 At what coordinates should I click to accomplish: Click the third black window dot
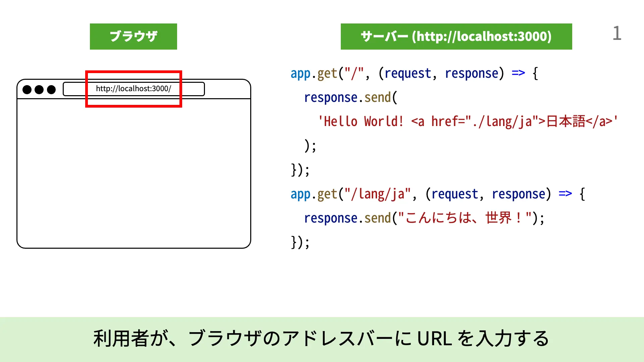point(51,89)
